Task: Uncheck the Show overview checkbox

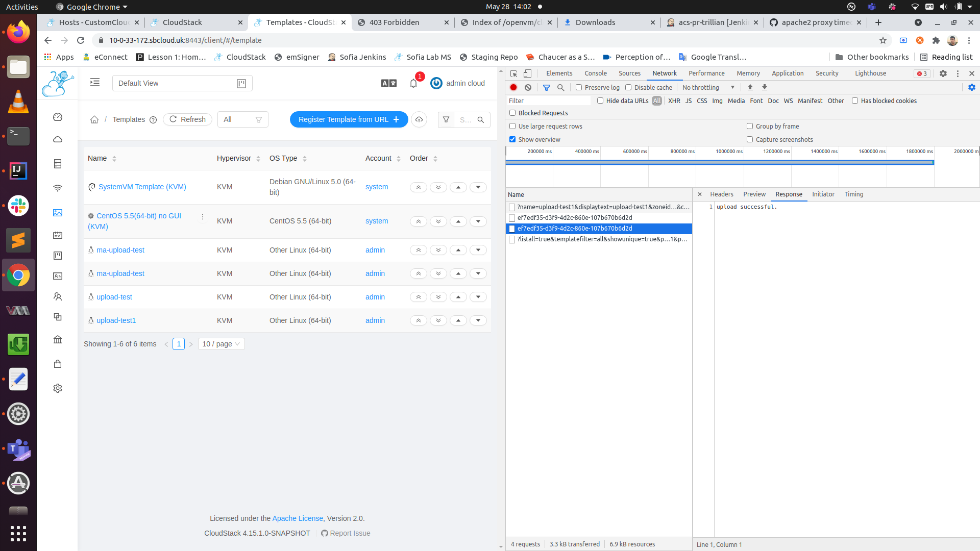Action: pos(512,140)
